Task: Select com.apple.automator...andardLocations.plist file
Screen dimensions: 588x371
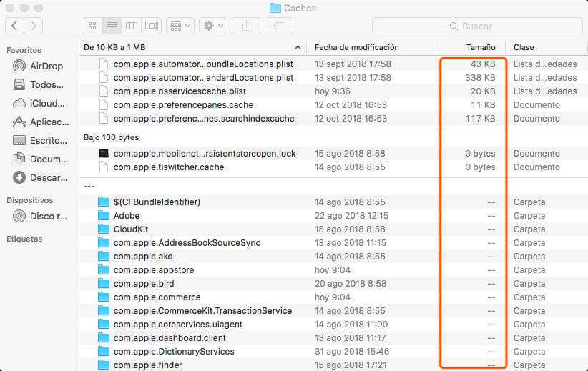Action: (x=203, y=78)
